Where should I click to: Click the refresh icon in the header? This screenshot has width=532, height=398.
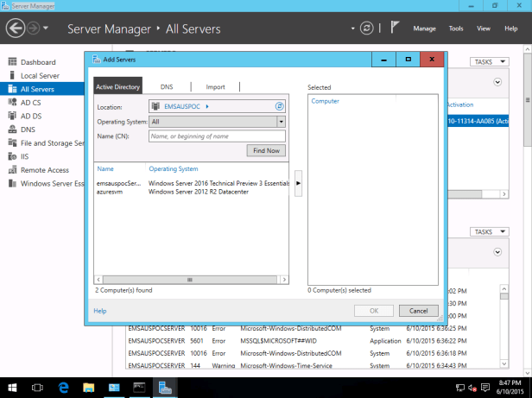(x=367, y=28)
